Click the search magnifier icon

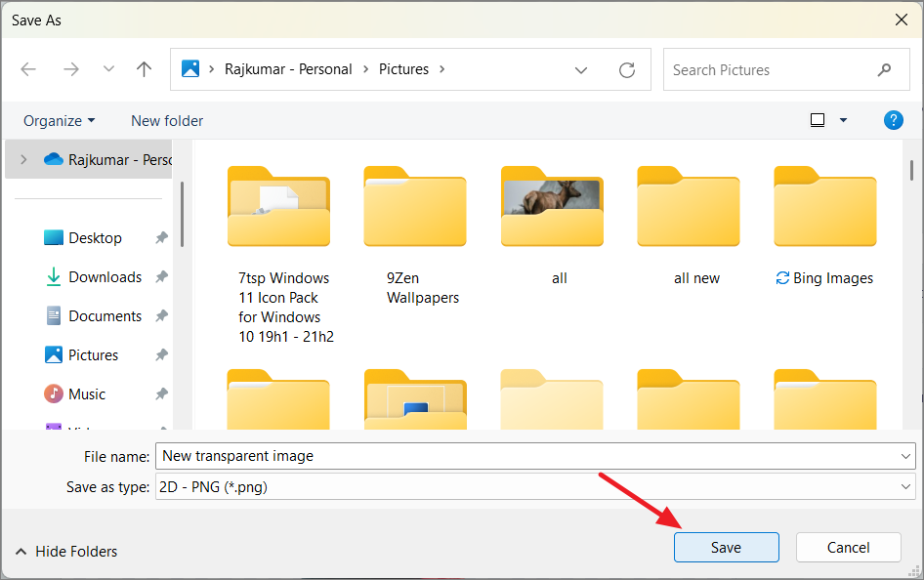click(884, 70)
